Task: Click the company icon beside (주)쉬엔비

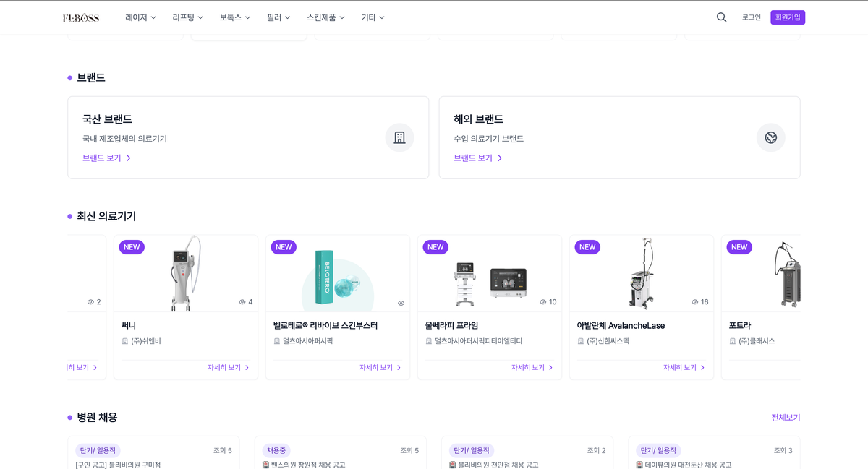Action: coord(125,341)
